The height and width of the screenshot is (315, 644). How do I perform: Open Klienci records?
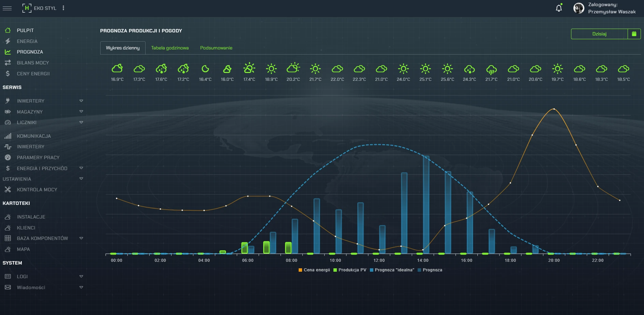[x=26, y=228]
